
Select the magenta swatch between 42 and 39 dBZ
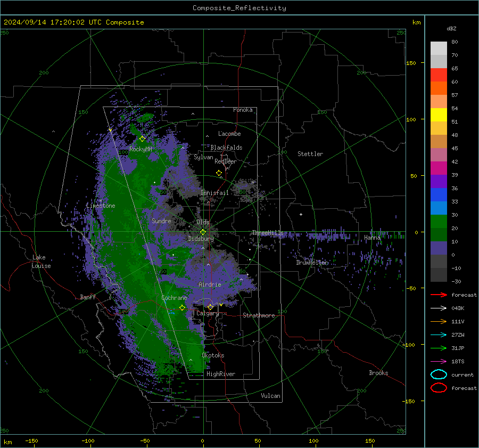coord(439,168)
